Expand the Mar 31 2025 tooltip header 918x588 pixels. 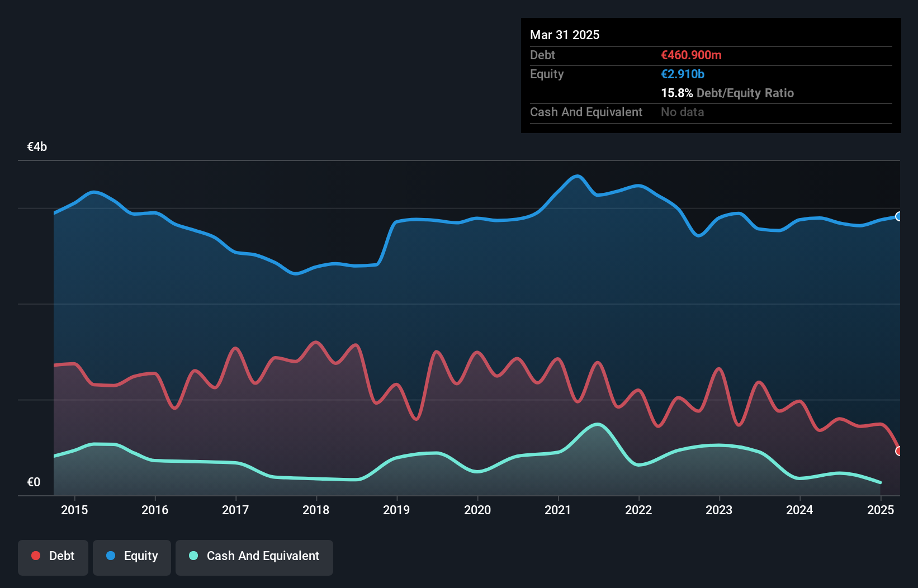(565, 35)
